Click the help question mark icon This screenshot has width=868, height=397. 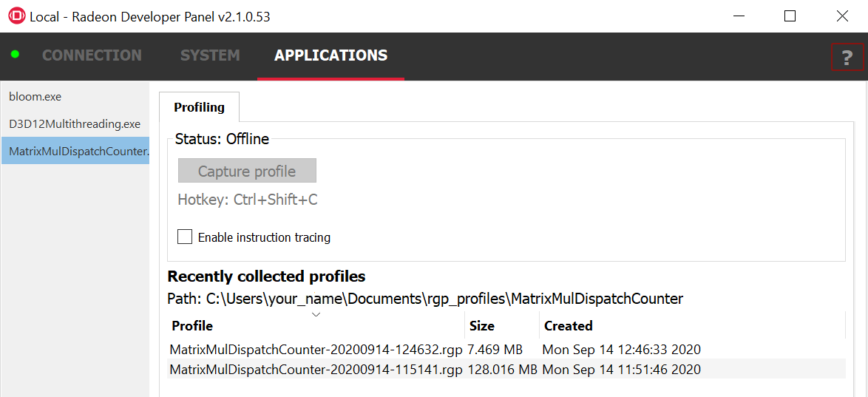847,57
